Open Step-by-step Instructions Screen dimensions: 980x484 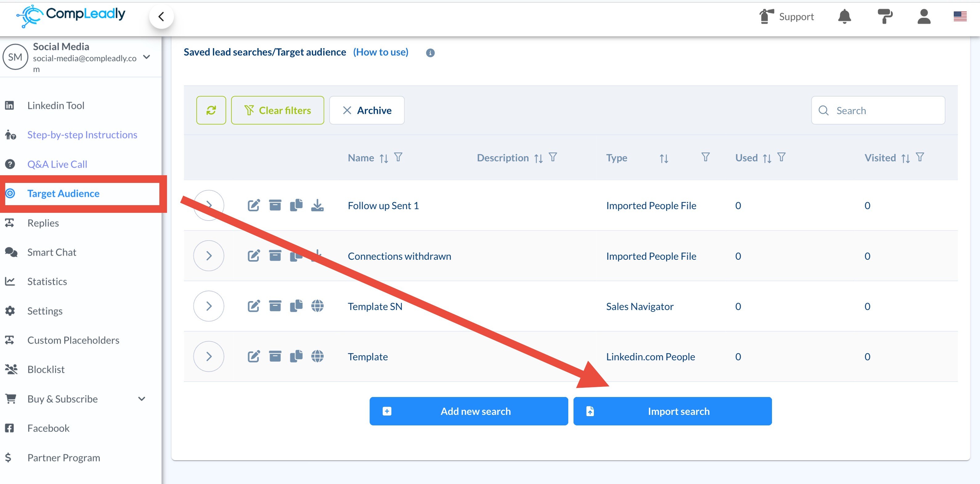click(x=82, y=134)
